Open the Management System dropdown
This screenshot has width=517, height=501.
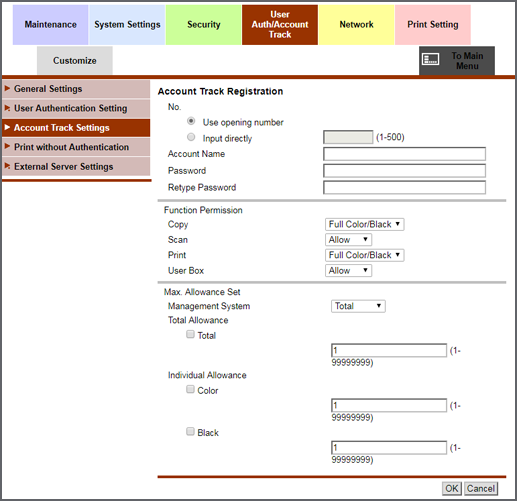click(x=358, y=306)
